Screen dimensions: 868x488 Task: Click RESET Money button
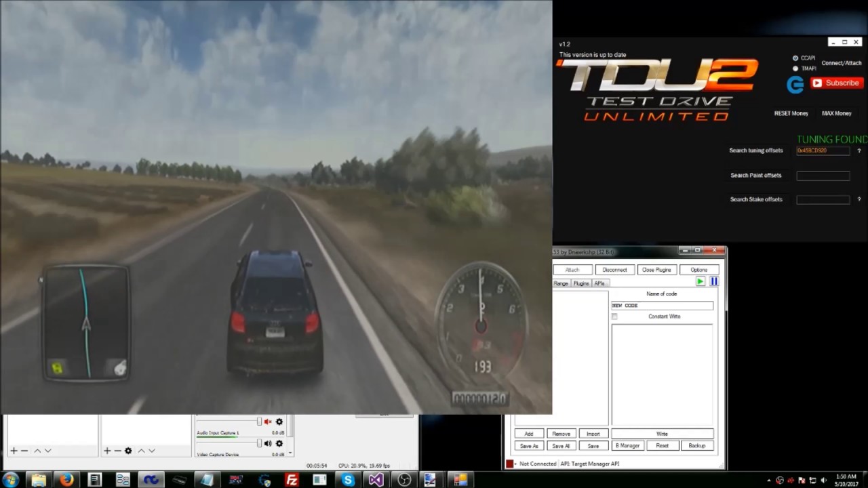[x=791, y=113]
